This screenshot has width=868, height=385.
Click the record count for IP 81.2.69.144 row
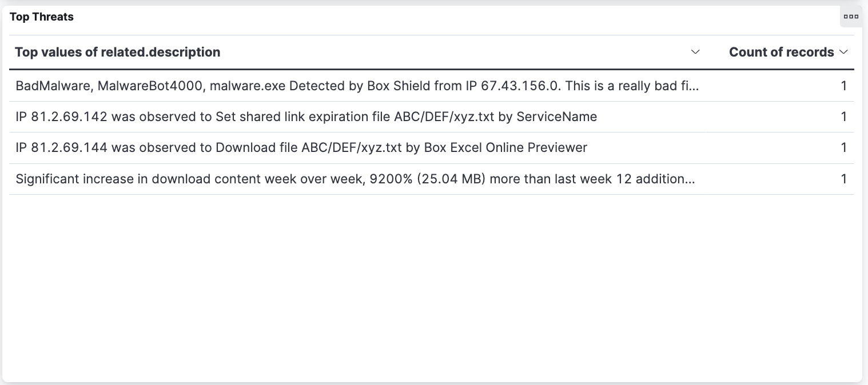pos(843,148)
